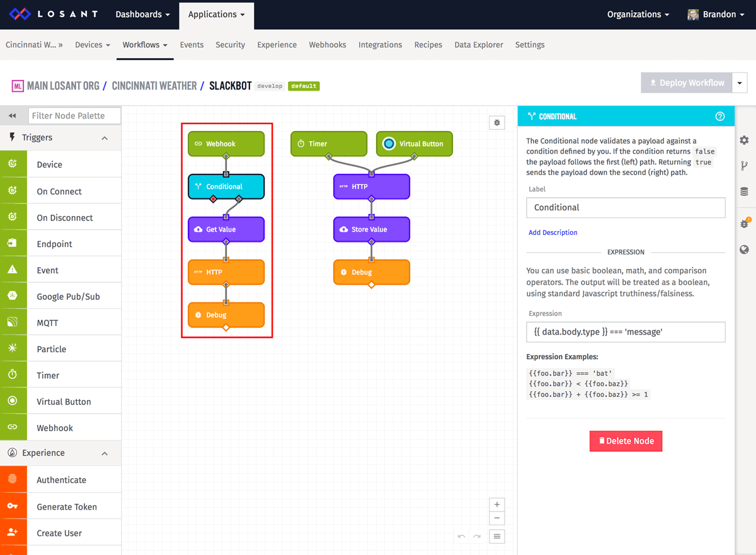Pick the On Connect trigger icon
Image resolution: width=756 pixels, height=555 pixels.
click(x=13, y=191)
